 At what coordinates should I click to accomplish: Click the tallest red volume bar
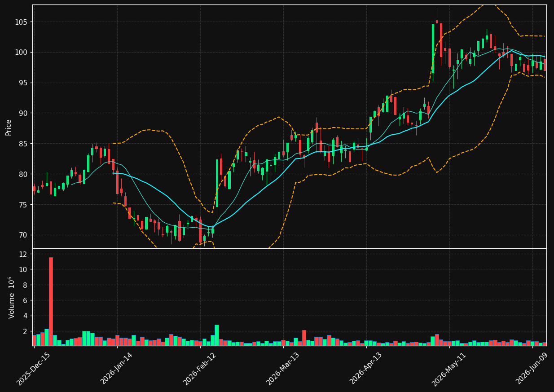coord(51,301)
